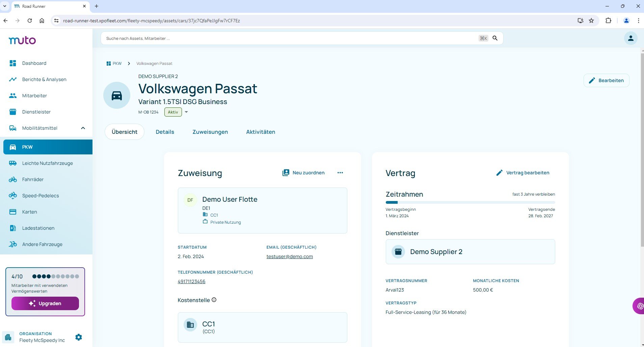644x347 pixels.
Task: Click Vertrag bearbeiten button
Action: [522, 173]
